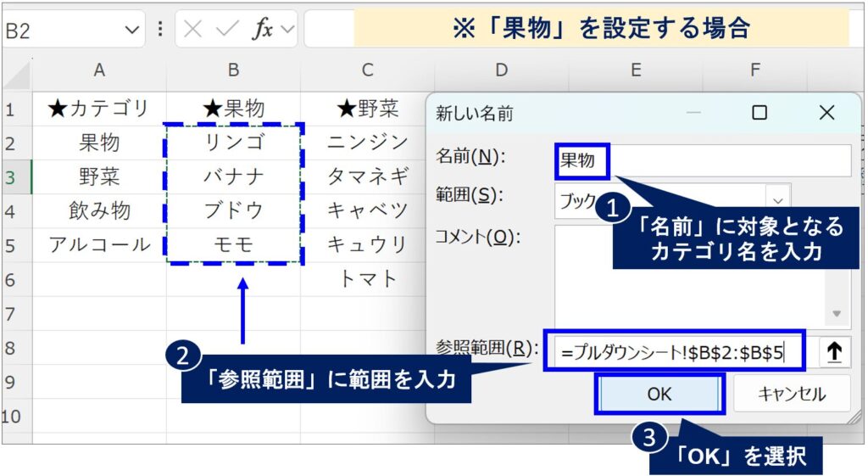Click the 名前 text input field
Viewport: 868px width, 476px height.
pos(729,160)
